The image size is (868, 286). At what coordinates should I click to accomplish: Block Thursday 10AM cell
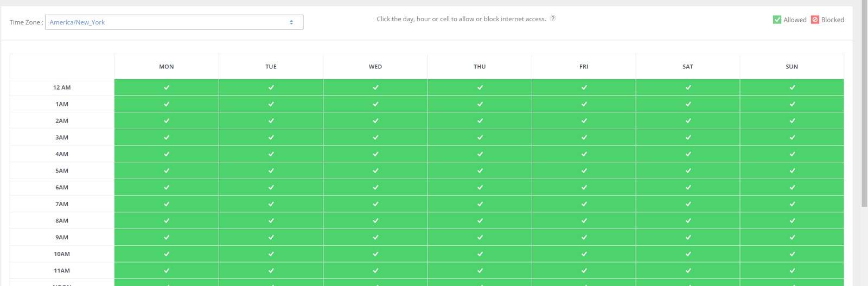(480, 254)
